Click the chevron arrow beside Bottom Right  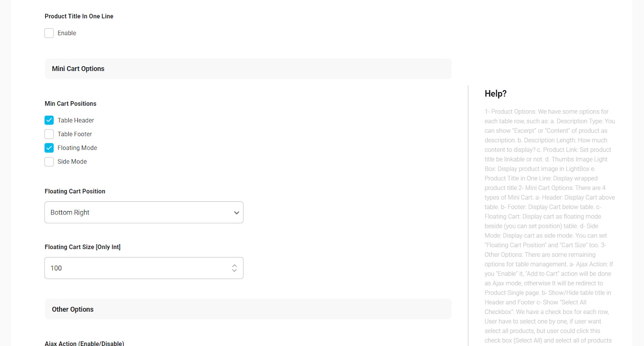click(x=236, y=213)
